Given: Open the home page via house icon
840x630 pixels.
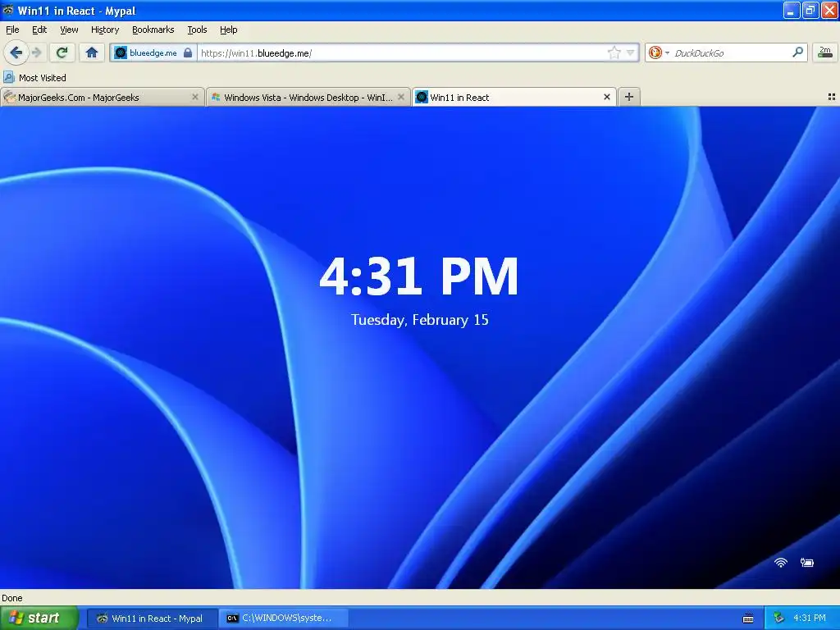Looking at the screenshot, I should pos(92,52).
